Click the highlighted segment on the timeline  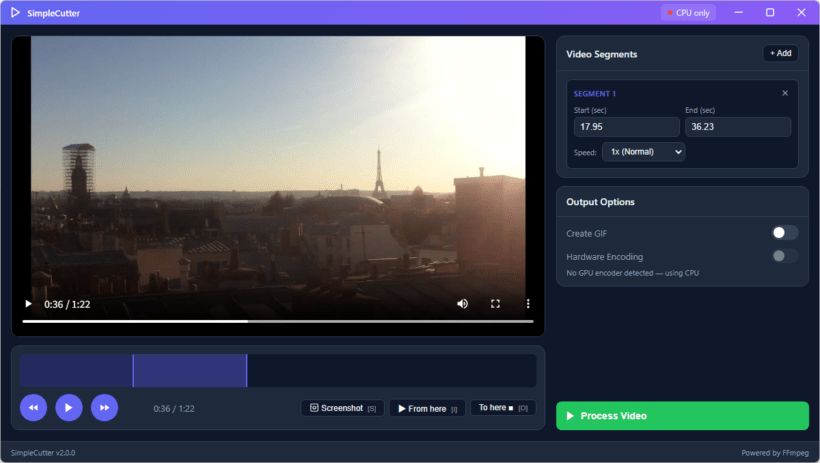coord(190,370)
